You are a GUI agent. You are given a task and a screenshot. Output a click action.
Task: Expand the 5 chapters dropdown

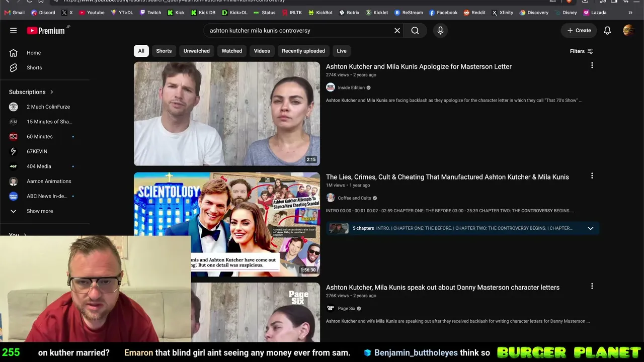click(x=591, y=228)
